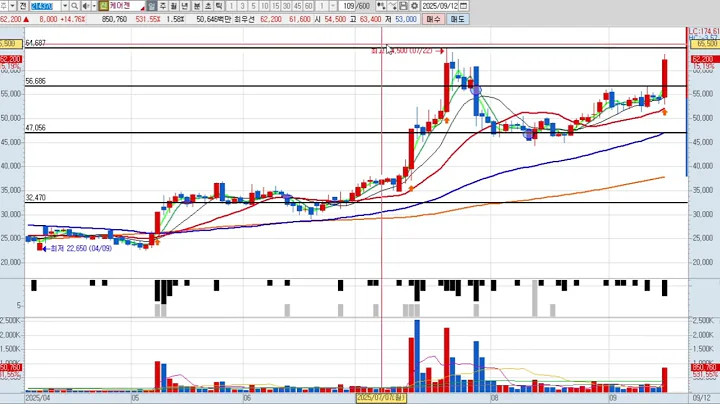Click the 32,470 horizontal line label
This screenshot has height=404, width=720.
(35, 198)
